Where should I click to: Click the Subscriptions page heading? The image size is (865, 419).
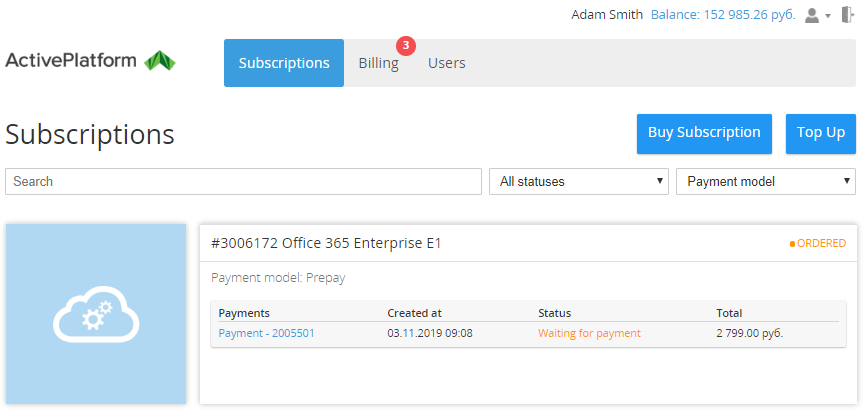(90, 134)
